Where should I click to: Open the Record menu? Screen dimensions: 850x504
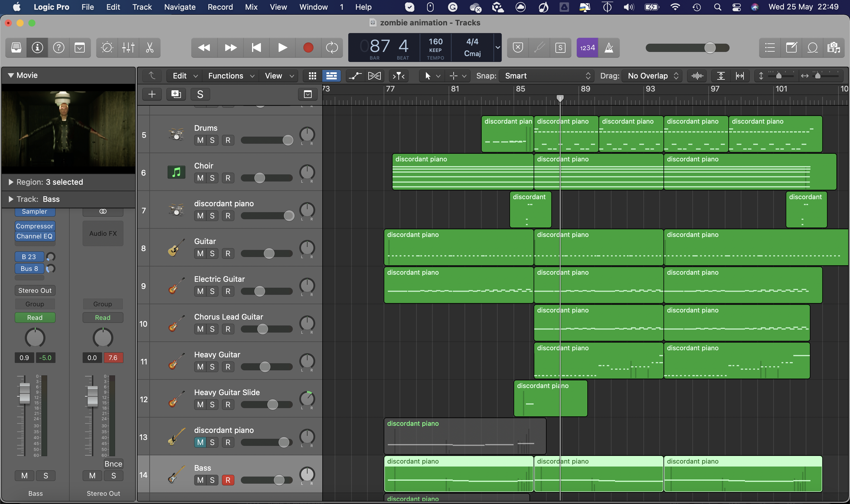tap(220, 7)
